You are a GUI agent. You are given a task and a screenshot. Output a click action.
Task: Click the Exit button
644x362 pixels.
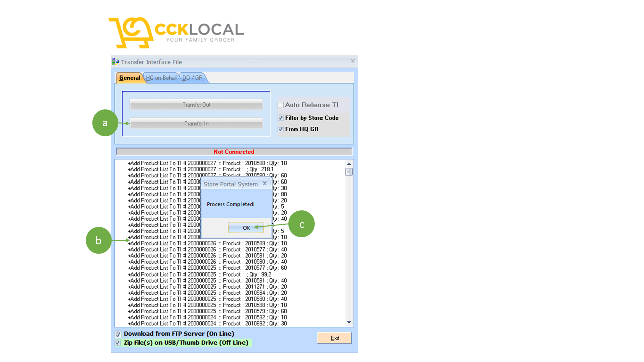[334, 337]
